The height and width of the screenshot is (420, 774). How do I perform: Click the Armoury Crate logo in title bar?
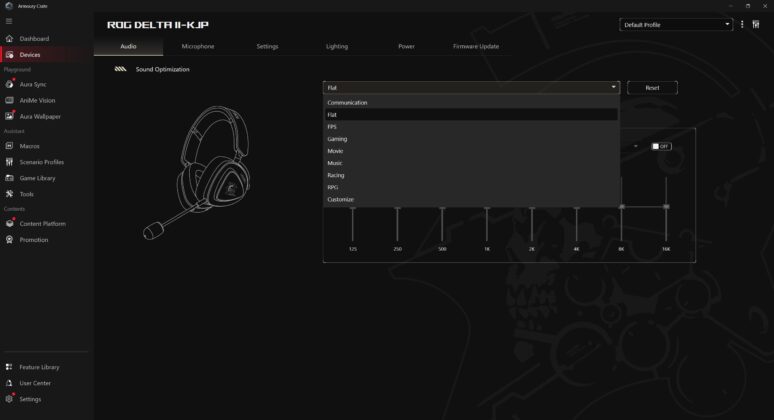(9, 6)
